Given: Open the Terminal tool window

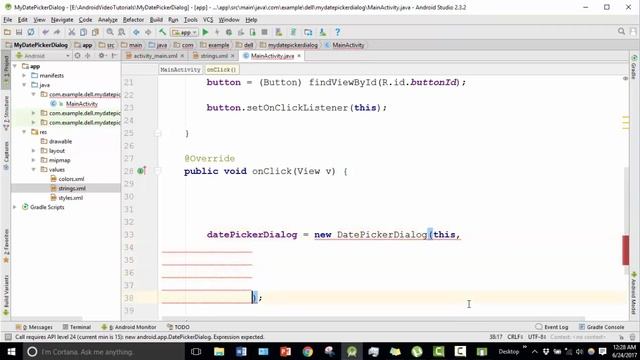Looking at the screenshot, I should pos(77,327).
